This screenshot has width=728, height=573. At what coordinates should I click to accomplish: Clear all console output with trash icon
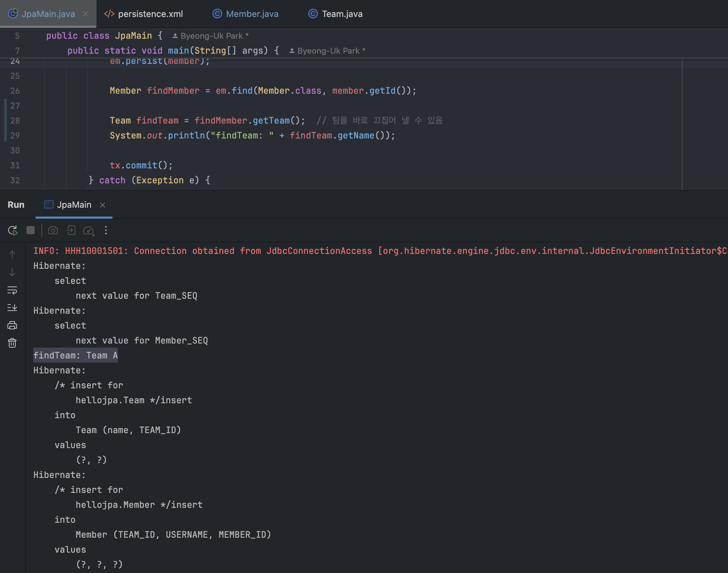point(12,343)
